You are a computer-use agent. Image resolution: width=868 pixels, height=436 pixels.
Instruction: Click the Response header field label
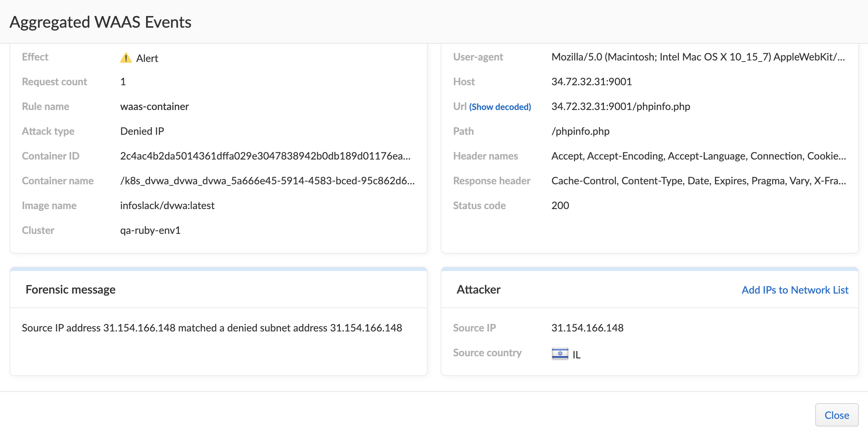(x=491, y=181)
